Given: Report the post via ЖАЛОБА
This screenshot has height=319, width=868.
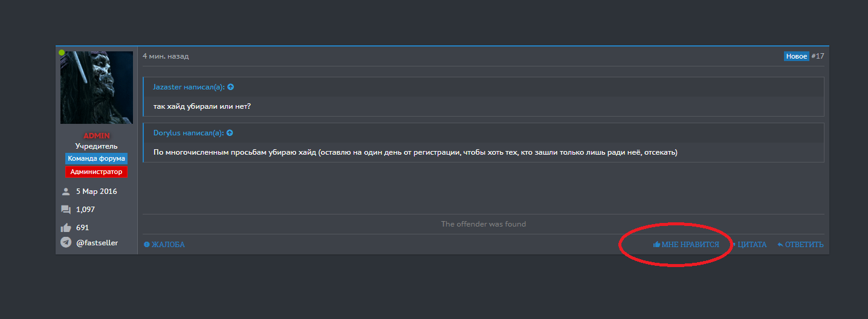Looking at the screenshot, I should 164,245.
